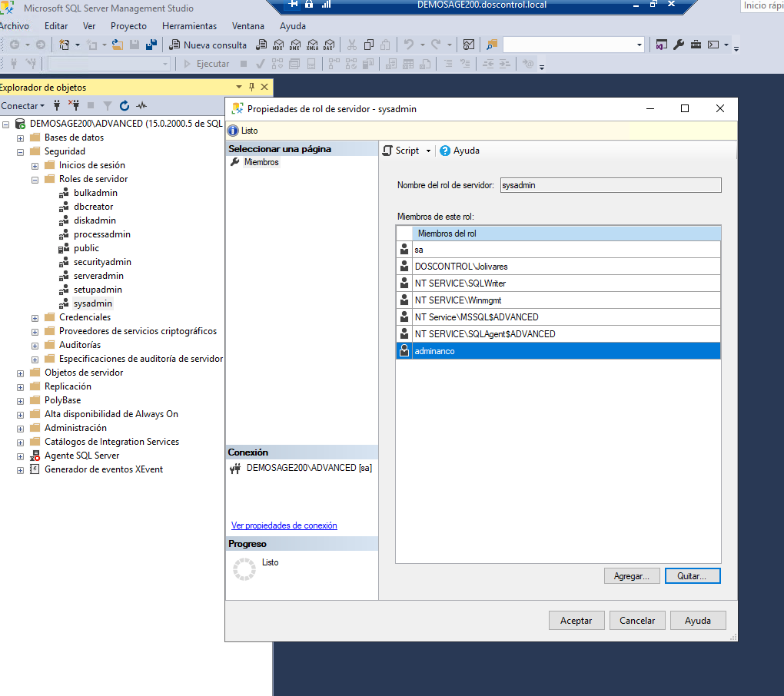Click the new project icon in toolbar
This screenshot has width=784, height=696.
pos(64,45)
